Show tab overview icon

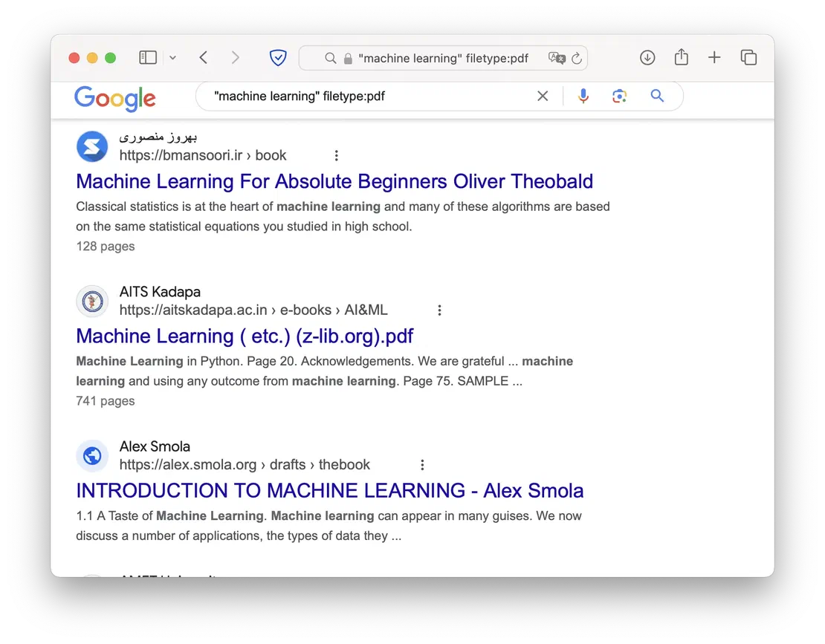tap(748, 57)
